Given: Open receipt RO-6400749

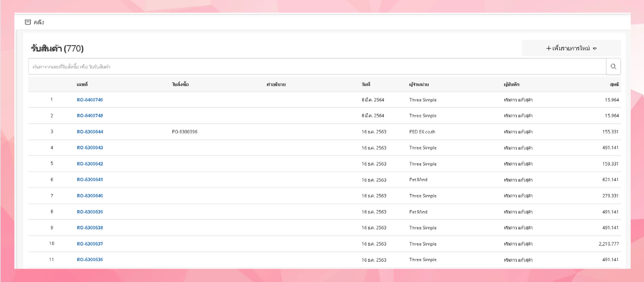Looking at the screenshot, I should tap(90, 100).
